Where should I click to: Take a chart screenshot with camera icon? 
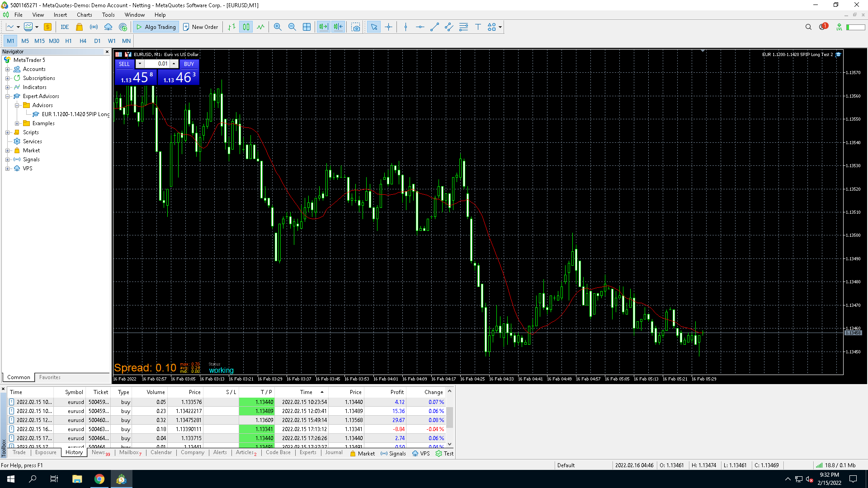click(x=356, y=27)
